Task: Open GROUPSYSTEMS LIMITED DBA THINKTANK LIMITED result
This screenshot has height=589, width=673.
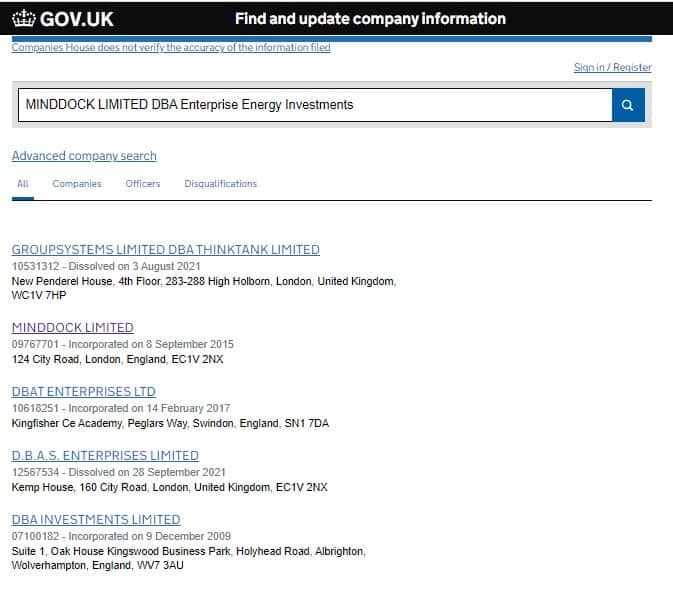Action: click(x=166, y=249)
